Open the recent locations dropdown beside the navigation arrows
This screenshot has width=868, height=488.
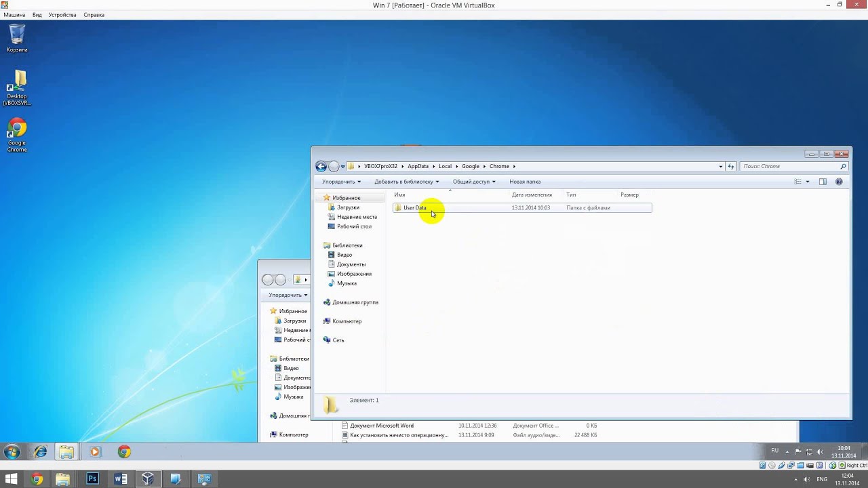click(343, 166)
